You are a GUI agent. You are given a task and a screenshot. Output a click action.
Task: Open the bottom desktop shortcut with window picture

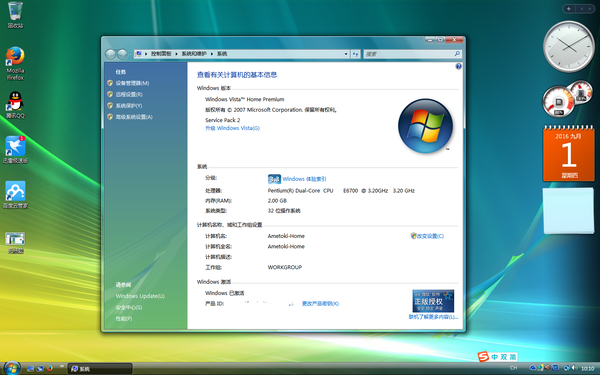pos(15,243)
